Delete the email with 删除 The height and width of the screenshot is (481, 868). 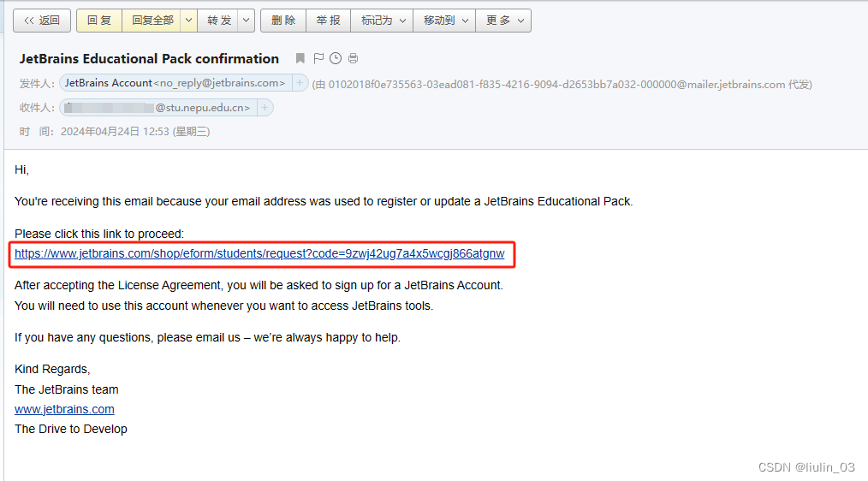tap(282, 21)
